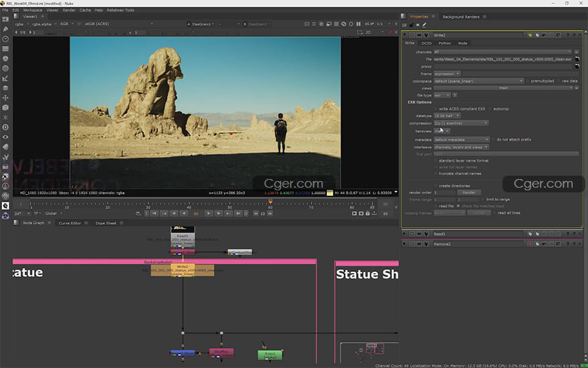This screenshot has height=368, width=588.
Task: Click the pencil icon in the Properties toolbar
Action: click(x=424, y=25)
